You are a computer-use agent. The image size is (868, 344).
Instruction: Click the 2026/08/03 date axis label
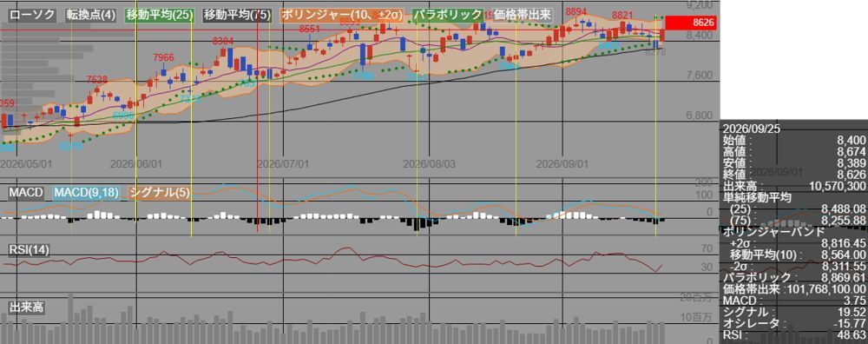[429, 164]
